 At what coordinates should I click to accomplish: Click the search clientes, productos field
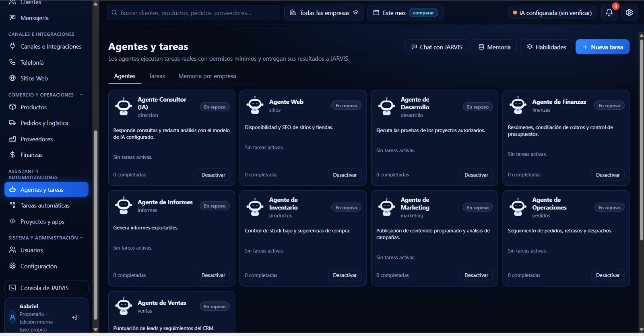pyautogui.click(x=194, y=12)
